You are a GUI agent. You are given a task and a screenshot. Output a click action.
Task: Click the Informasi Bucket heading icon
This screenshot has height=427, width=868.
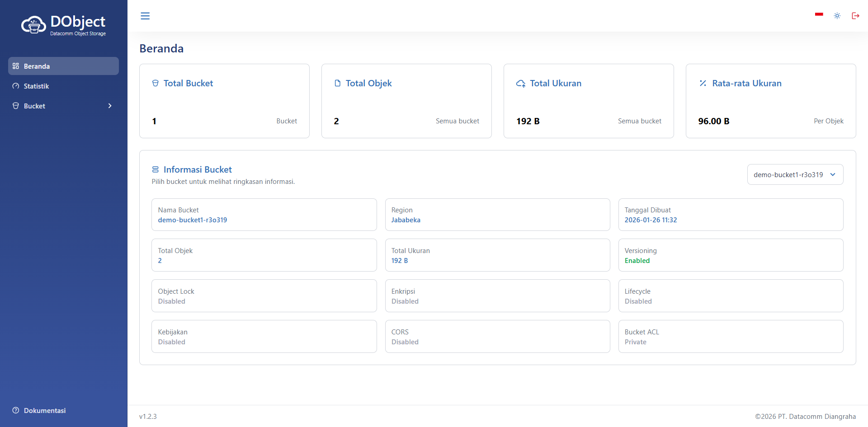pos(156,169)
